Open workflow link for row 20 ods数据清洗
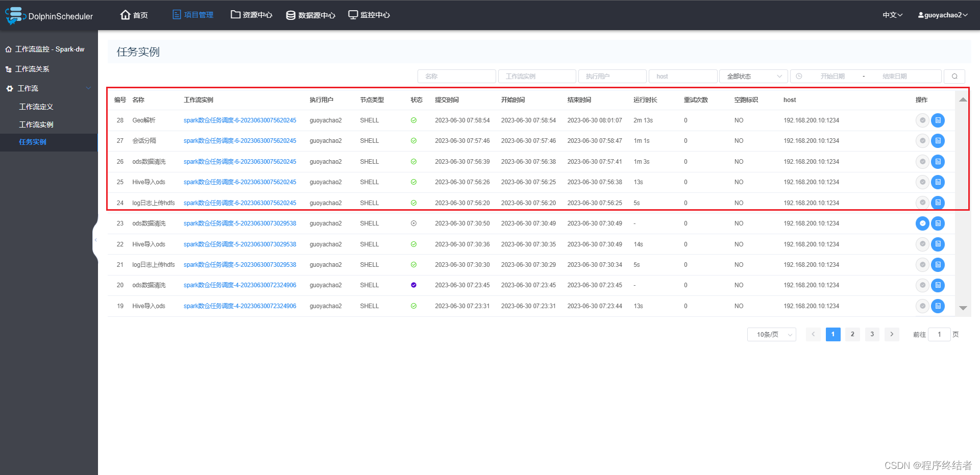The image size is (980, 475). tap(240, 285)
